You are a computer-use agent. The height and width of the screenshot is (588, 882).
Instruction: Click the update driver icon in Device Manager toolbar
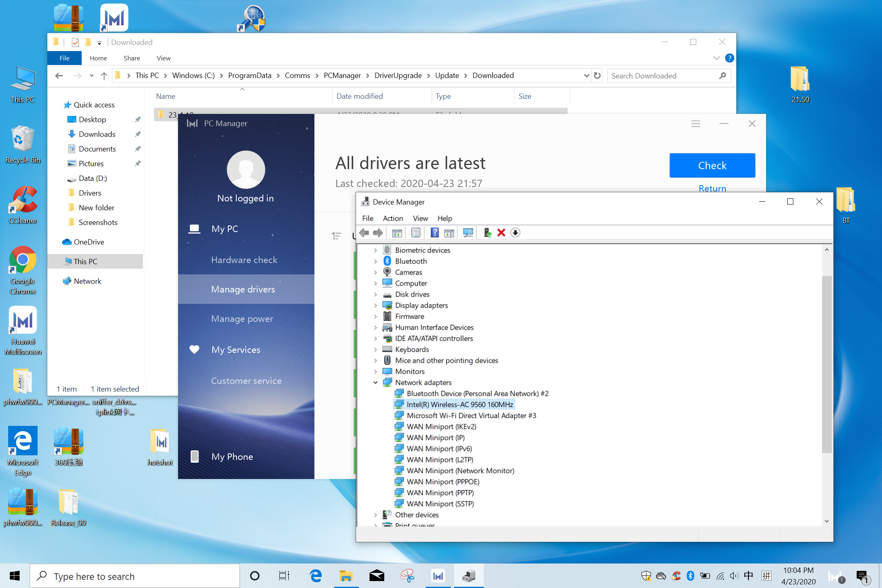pyautogui.click(x=487, y=232)
